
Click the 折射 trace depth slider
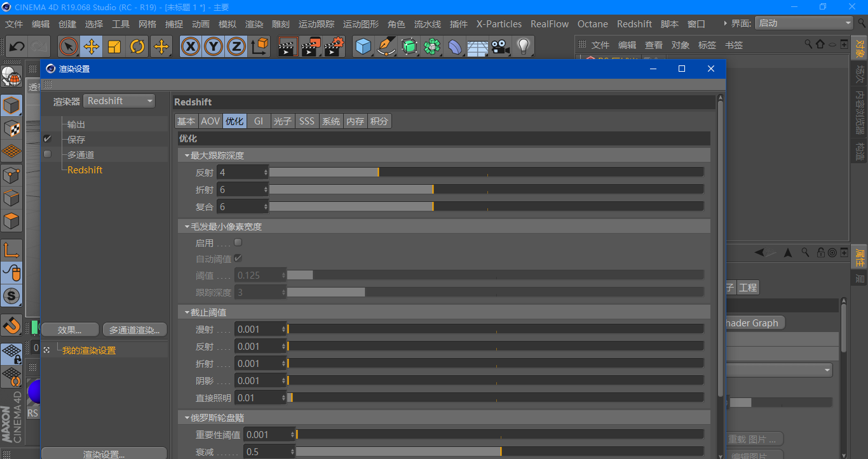[x=487, y=189]
